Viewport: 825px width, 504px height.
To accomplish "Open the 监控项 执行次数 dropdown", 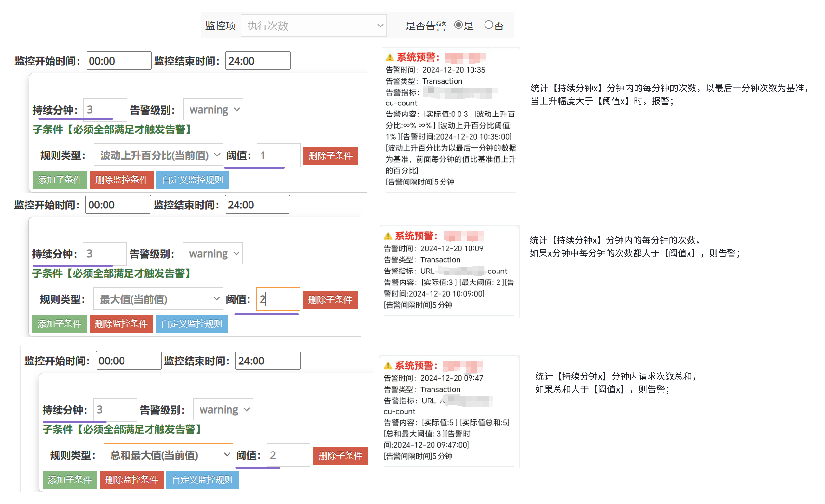I will pos(313,26).
